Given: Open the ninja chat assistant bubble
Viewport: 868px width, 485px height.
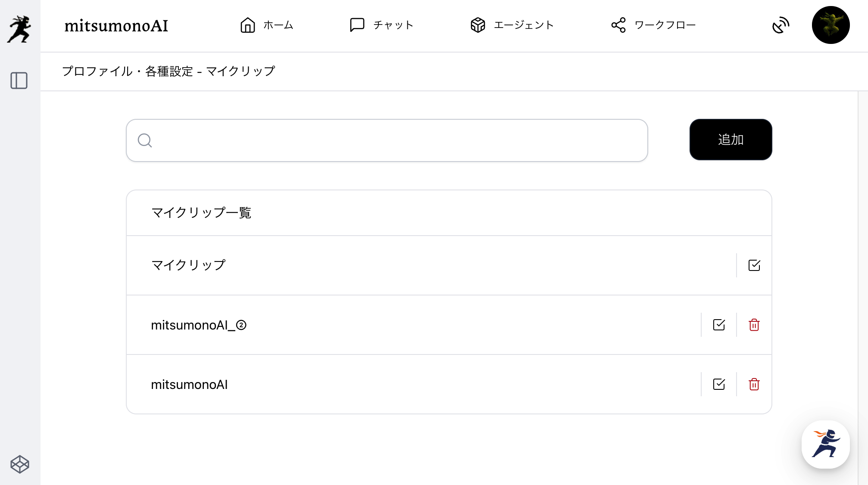Looking at the screenshot, I should click(x=825, y=444).
